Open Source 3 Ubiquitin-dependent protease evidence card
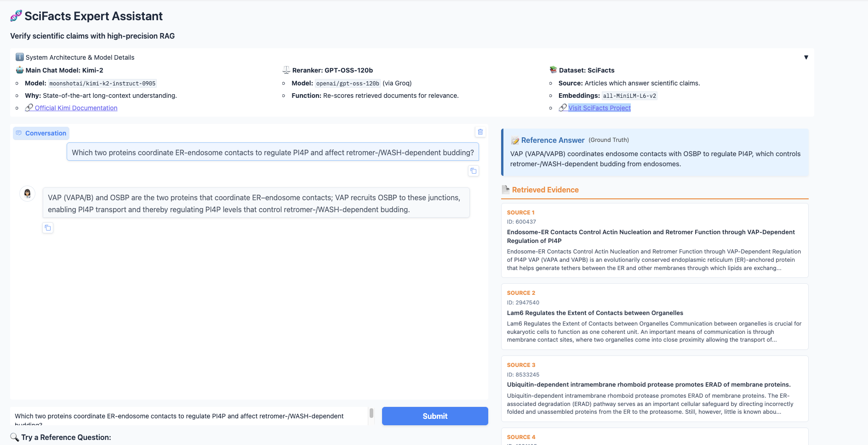 click(x=654, y=389)
